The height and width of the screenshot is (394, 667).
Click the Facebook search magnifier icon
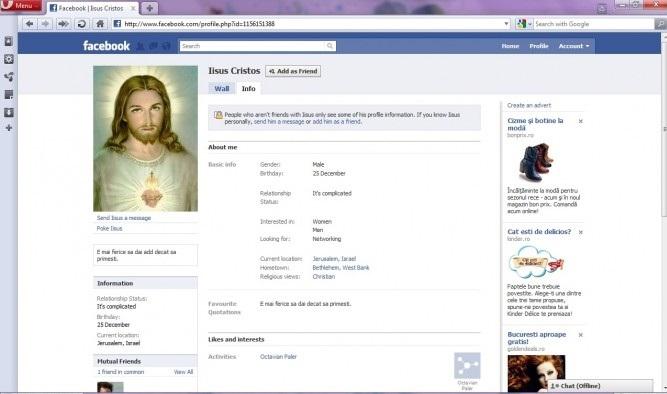330,46
